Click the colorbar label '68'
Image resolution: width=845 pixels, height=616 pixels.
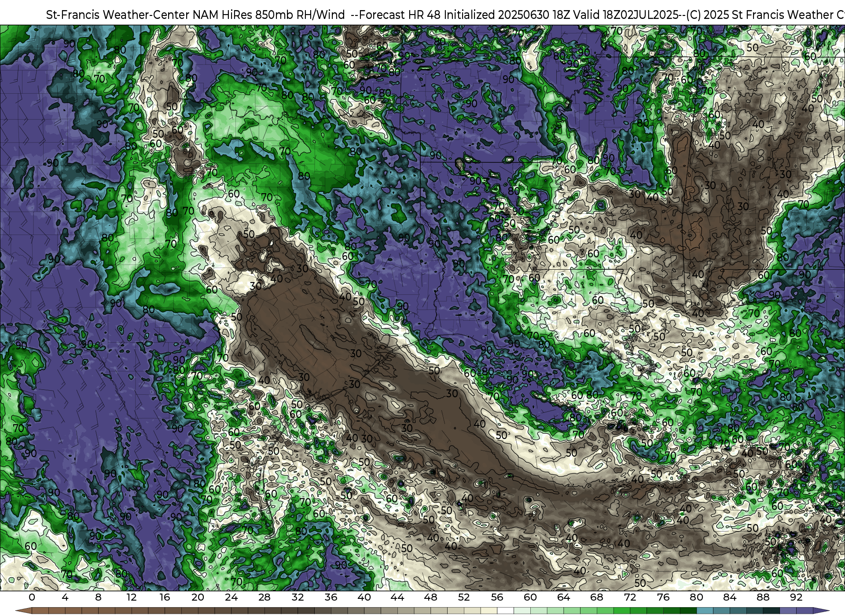coord(597,598)
